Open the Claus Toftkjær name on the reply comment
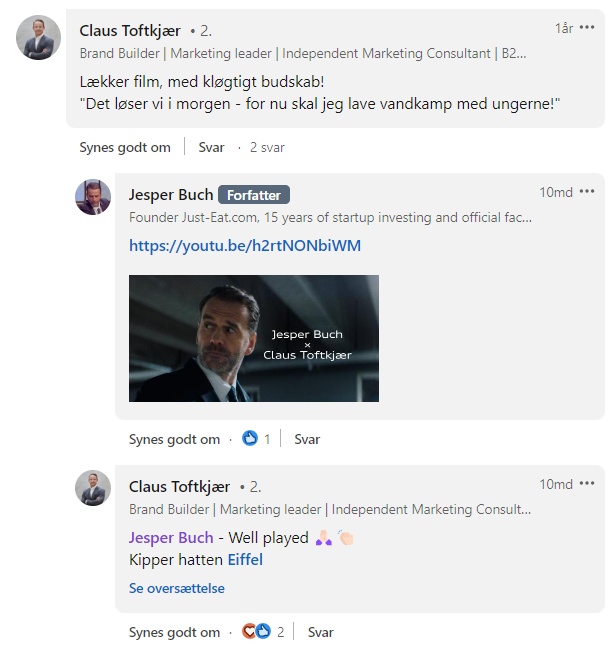This screenshot has height=658, width=610. 180,486
